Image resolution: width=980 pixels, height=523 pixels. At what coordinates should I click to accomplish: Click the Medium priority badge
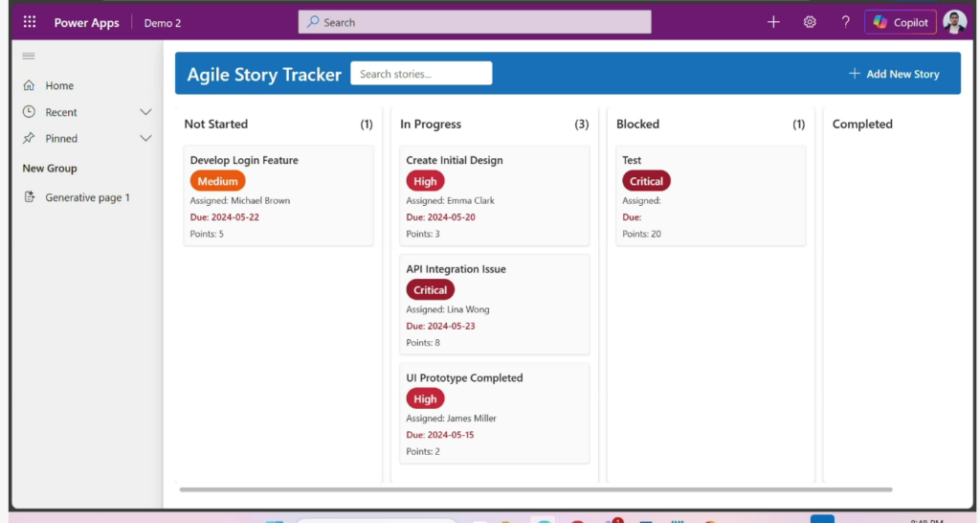[217, 181]
